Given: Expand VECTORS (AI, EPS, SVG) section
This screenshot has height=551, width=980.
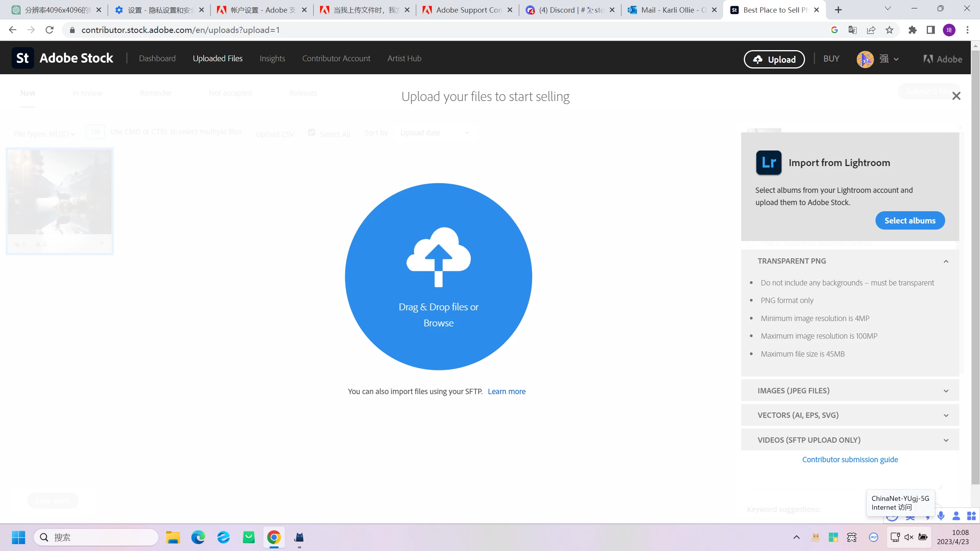Looking at the screenshot, I should (946, 415).
